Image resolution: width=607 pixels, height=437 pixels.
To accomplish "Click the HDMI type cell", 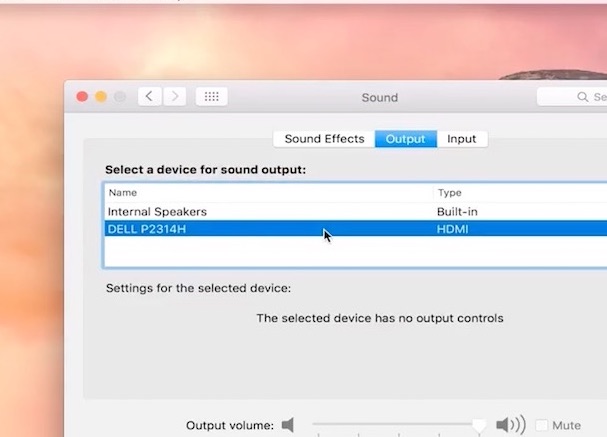I will coord(453,229).
